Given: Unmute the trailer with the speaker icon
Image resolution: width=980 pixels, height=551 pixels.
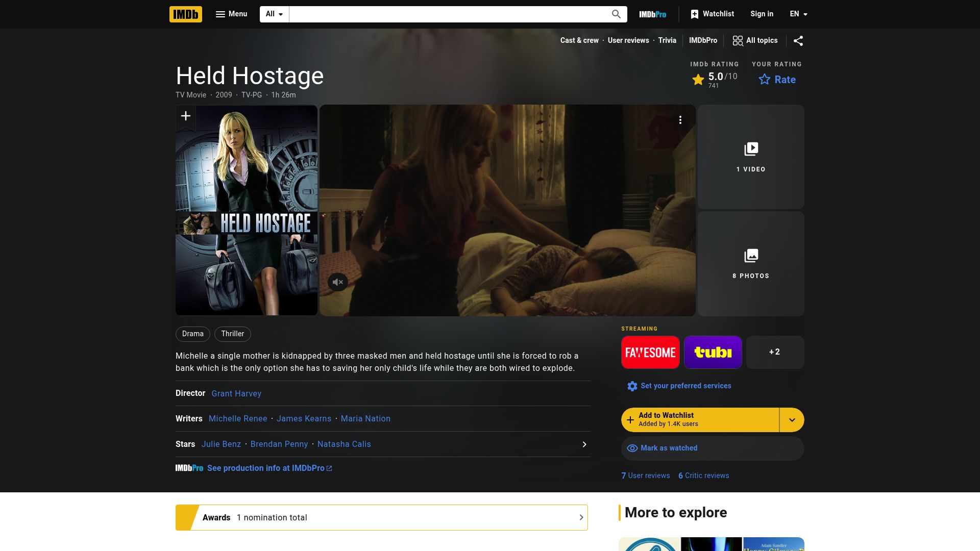Looking at the screenshot, I should coord(337,282).
